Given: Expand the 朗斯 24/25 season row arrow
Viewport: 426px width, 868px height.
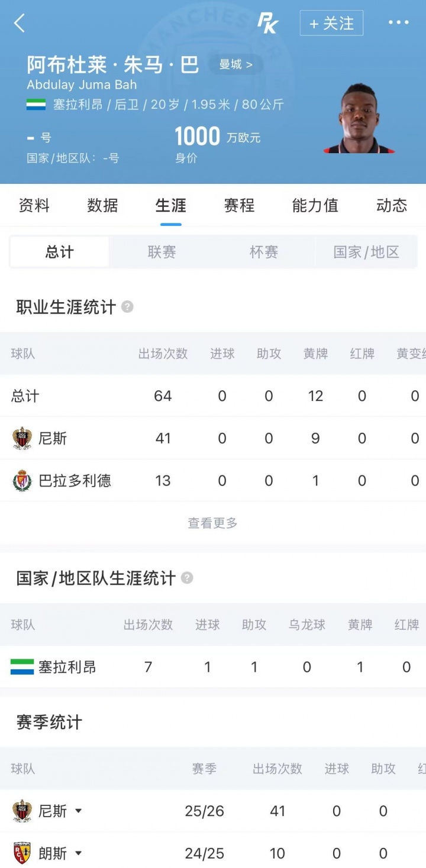Looking at the screenshot, I should [x=78, y=854].
